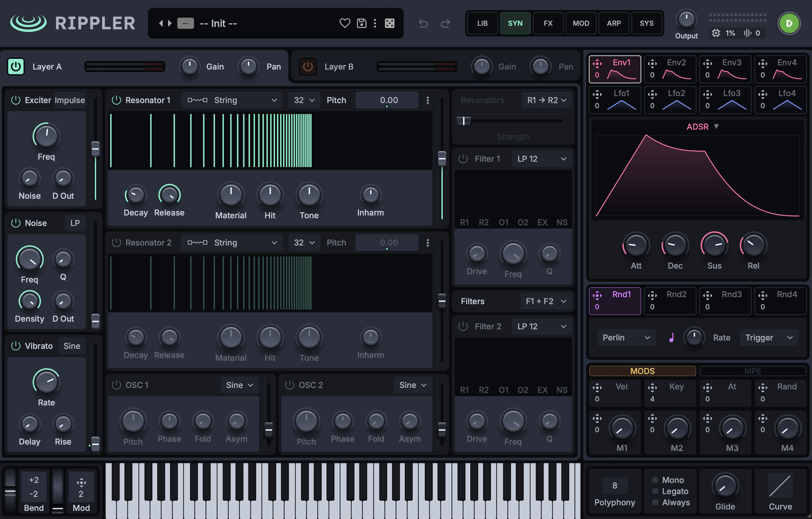This screenshot has width=812, height=519.
Task: Click the Env3 modulation drag handle
Action: (x=707, y=63)
